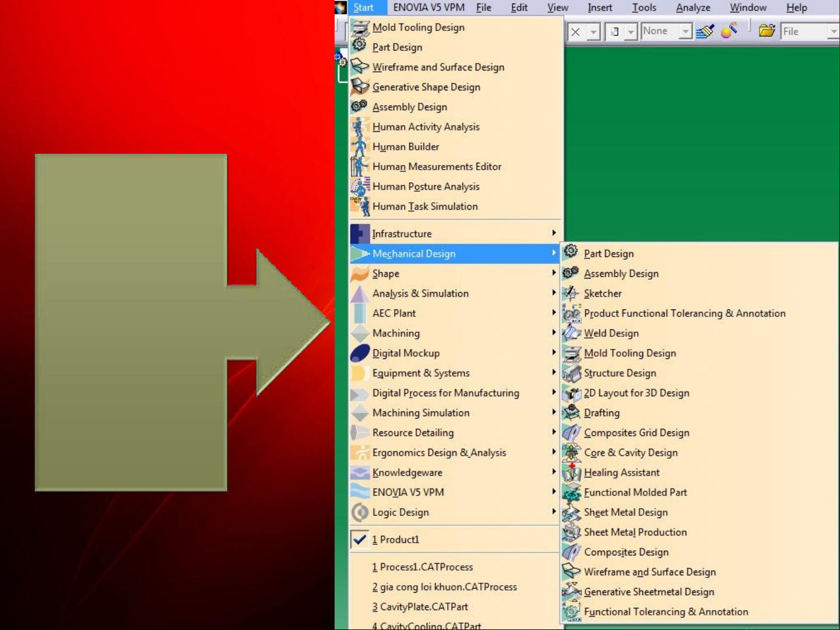Expand ENOVIA V5 VPM submenu in Start list
The image size is (840, 630).
(456, 492)
